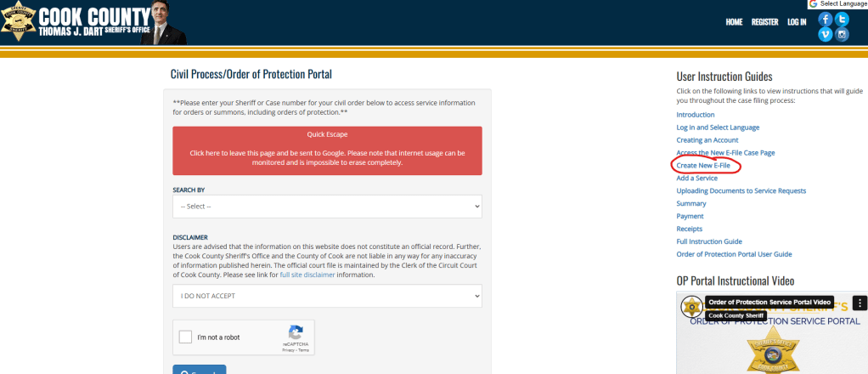Open the Uploading Documents to Service Requests link
868x374 pixels.
coord(741,190)
